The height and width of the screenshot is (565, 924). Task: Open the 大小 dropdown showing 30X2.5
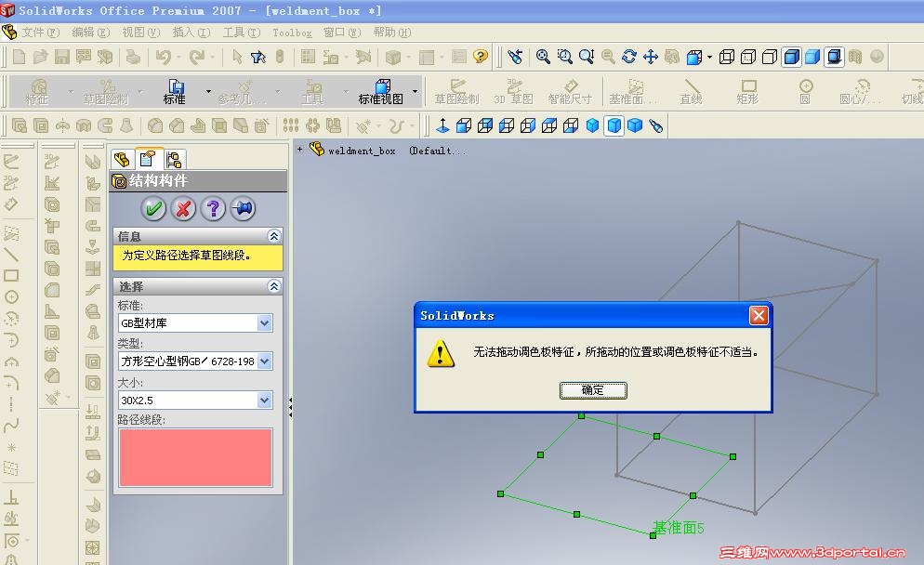(x=265, y=400)
